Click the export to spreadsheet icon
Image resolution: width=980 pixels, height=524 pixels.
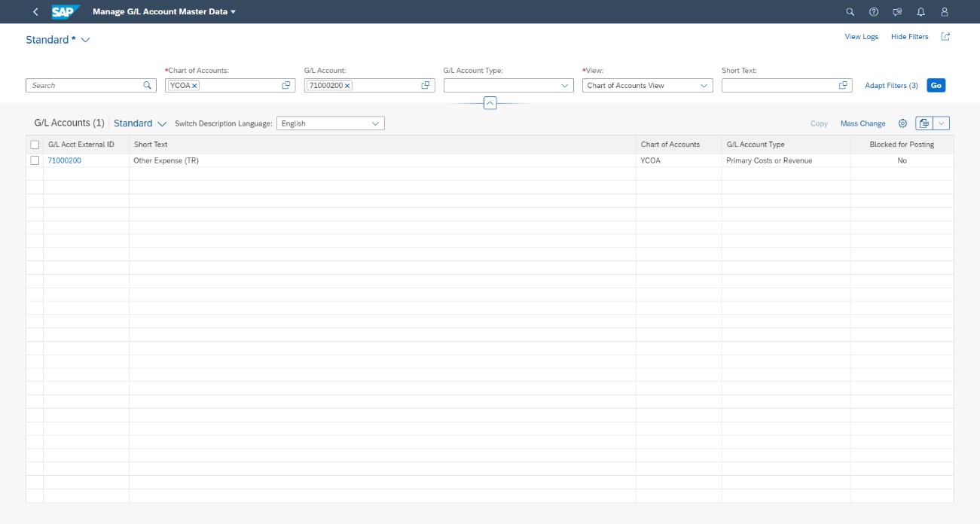pyautogui.click(x=924, y=123)
